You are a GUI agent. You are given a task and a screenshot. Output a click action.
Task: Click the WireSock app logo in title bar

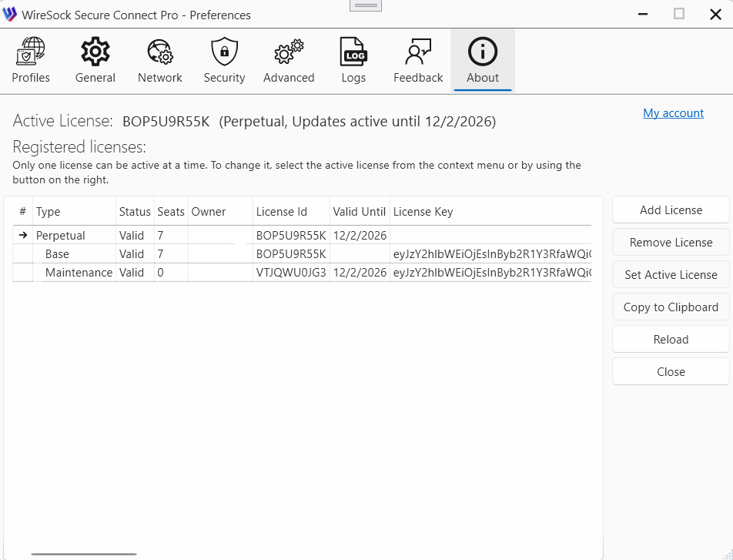tap(10, 15)
